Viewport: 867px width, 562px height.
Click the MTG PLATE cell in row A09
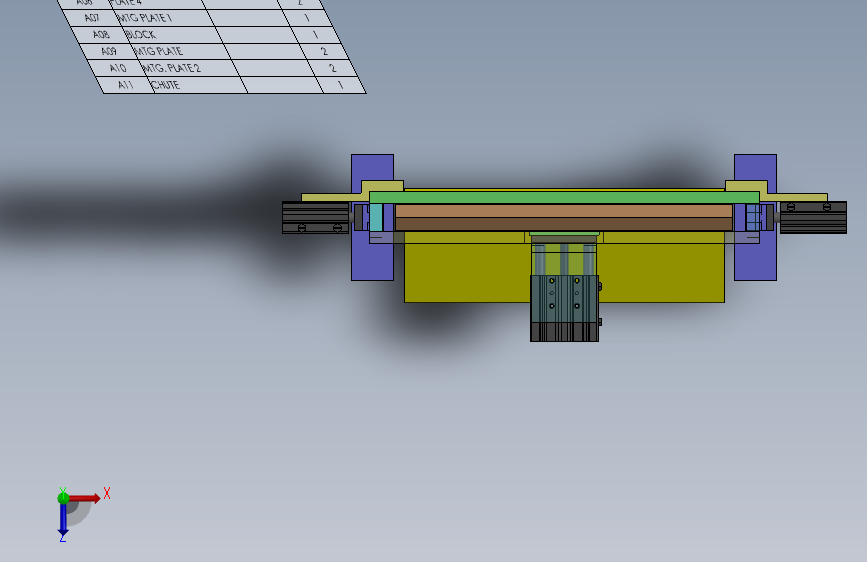(179, 51)
